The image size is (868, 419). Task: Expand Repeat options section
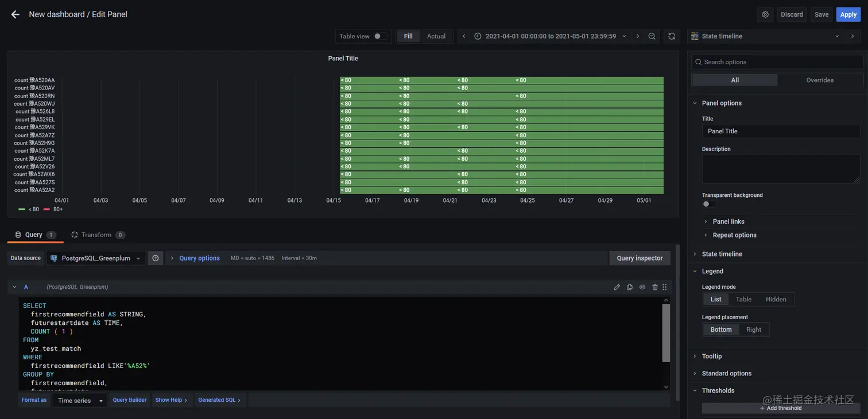pos(734,235)
